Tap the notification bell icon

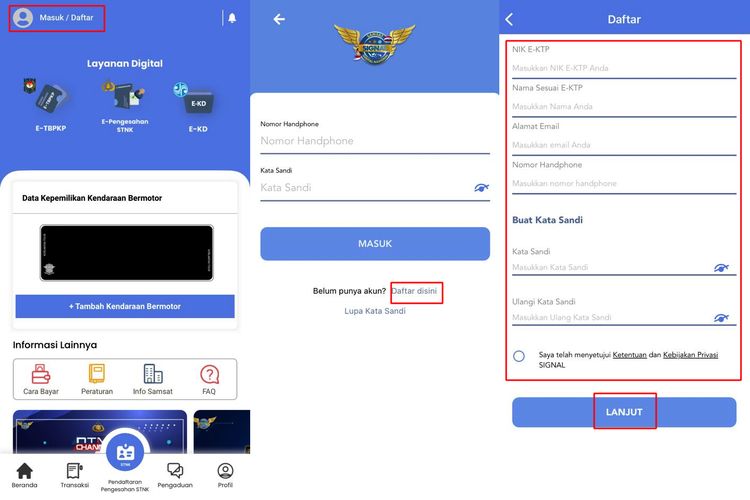pos(232,18)
